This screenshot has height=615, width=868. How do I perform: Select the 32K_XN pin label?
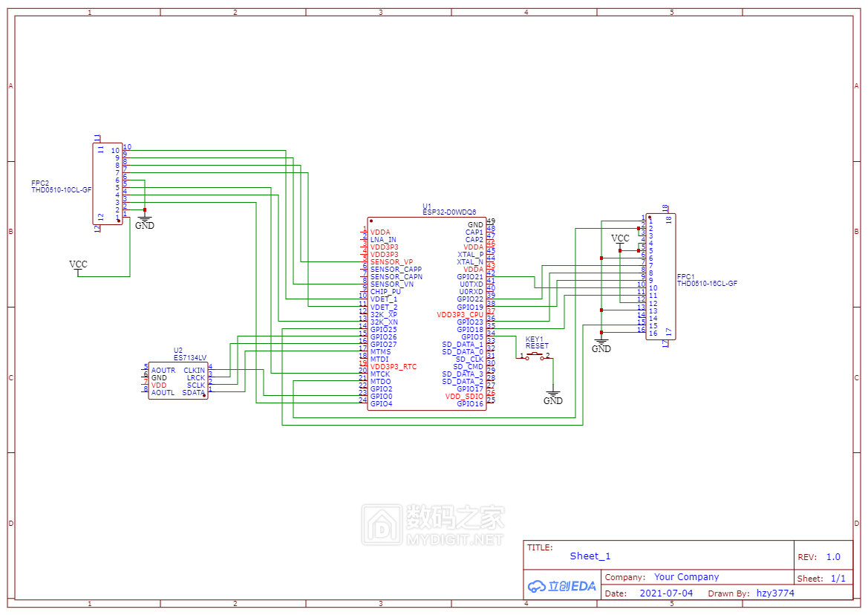pos(384,322)
